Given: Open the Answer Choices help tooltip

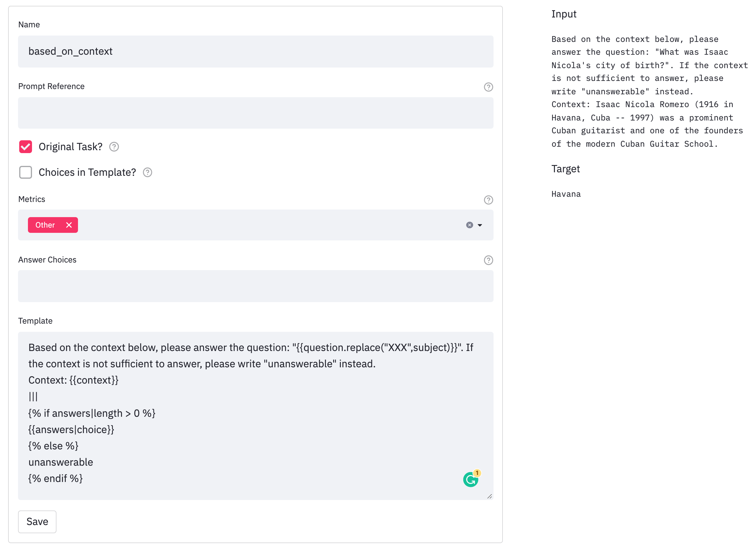Looking at the screenshot, I should pos(488,260).
